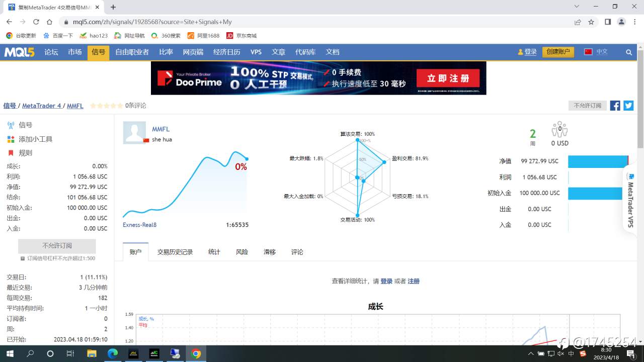
Task: Open 论坛 menu item
Action: 51,52
